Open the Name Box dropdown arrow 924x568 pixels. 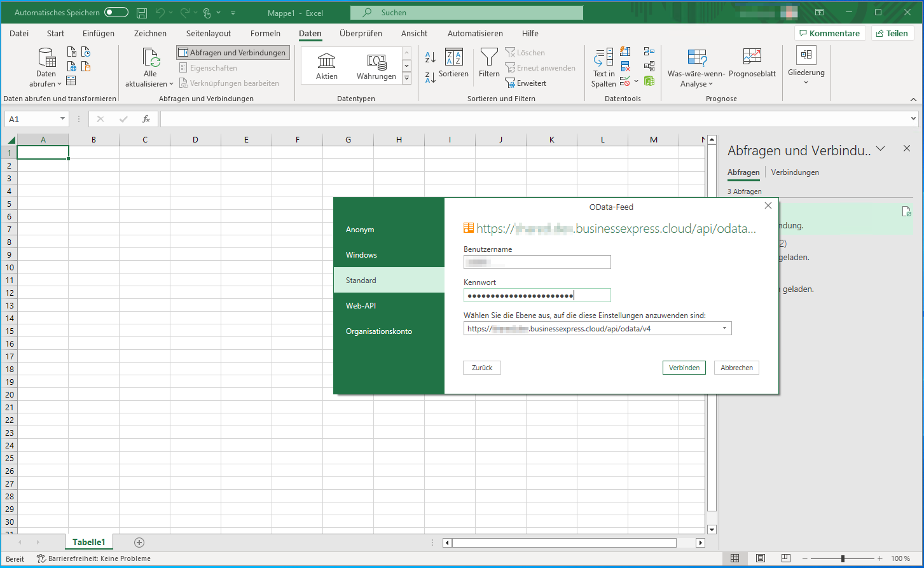point(62,119)
